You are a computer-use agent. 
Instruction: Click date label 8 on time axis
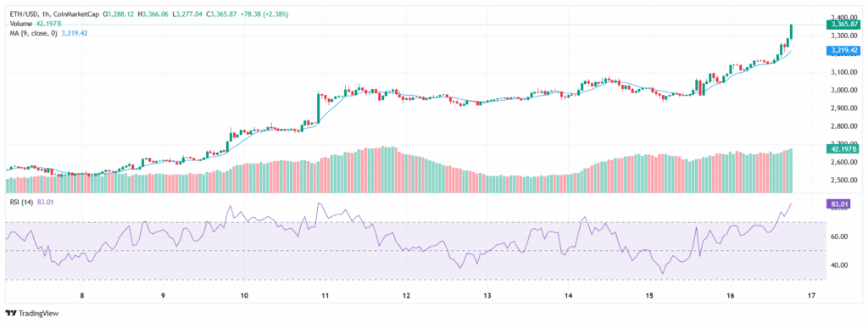click(82, 296)
